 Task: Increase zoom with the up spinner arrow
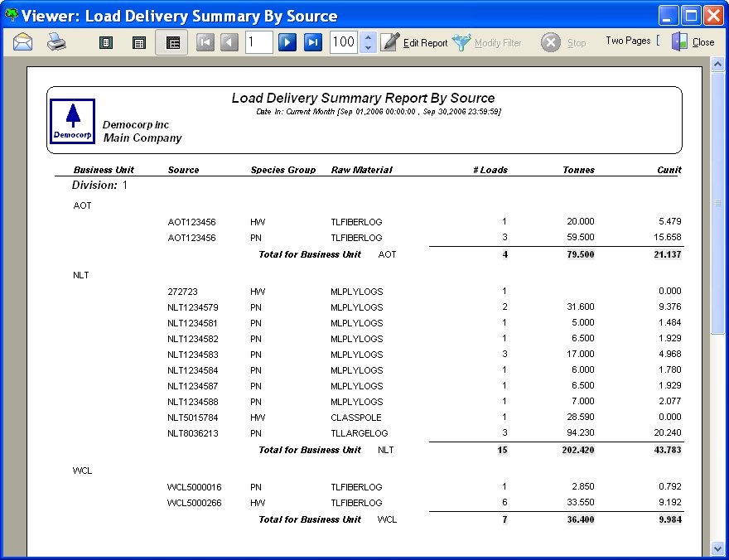[x=369, y=37]
